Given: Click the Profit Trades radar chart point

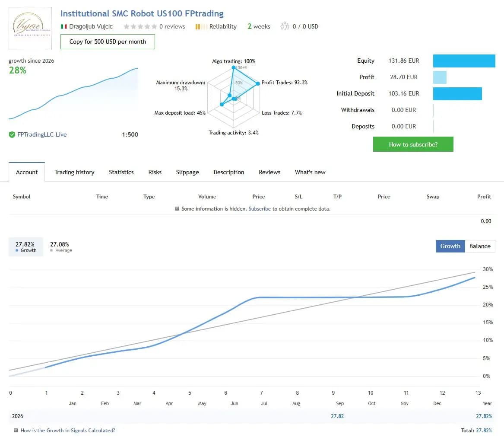Looking at the screenshot, I should point(258,83).
